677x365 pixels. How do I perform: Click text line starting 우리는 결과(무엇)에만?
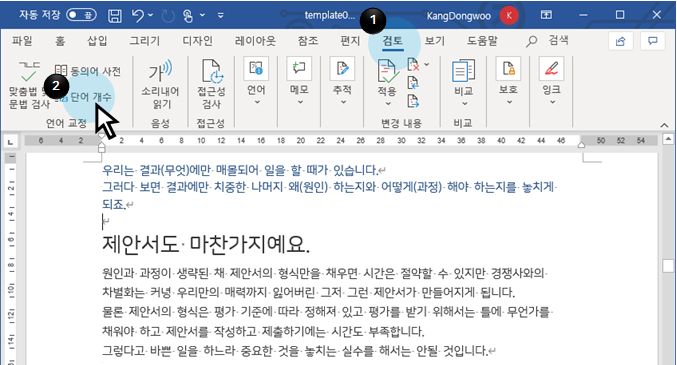[244, 170]
